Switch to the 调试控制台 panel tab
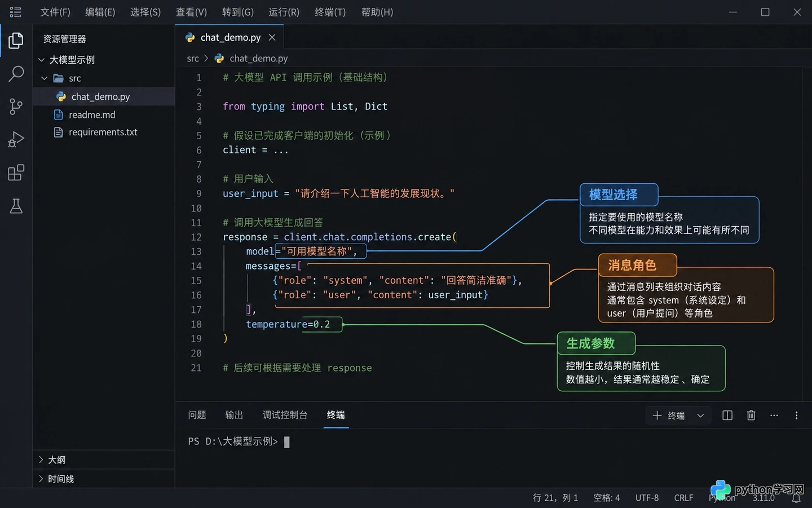The height and width of the screenshot is (508, 812). 285,415
